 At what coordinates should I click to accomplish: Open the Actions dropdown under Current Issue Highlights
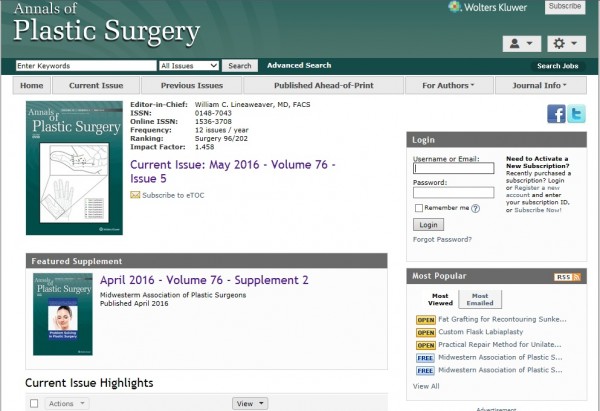pos(67,404)
